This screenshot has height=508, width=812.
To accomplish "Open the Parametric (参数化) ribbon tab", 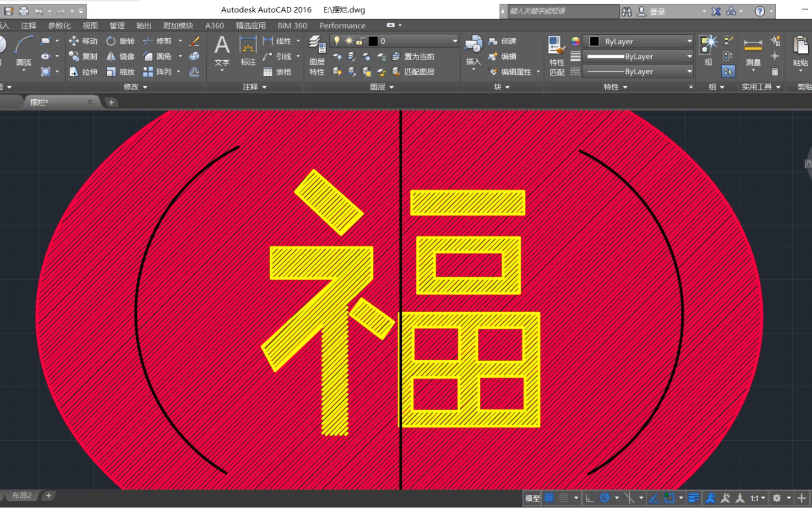I will (x=59, y=25).
